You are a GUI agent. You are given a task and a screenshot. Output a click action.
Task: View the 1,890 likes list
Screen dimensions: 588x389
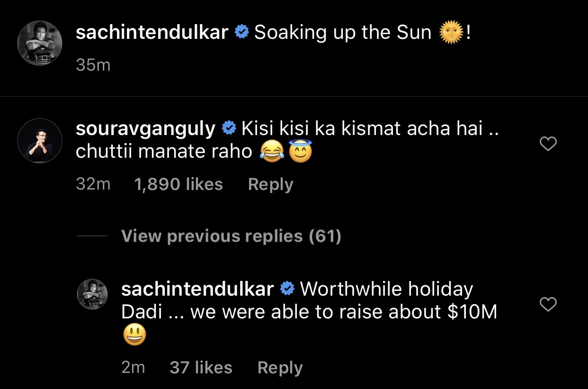178,184
